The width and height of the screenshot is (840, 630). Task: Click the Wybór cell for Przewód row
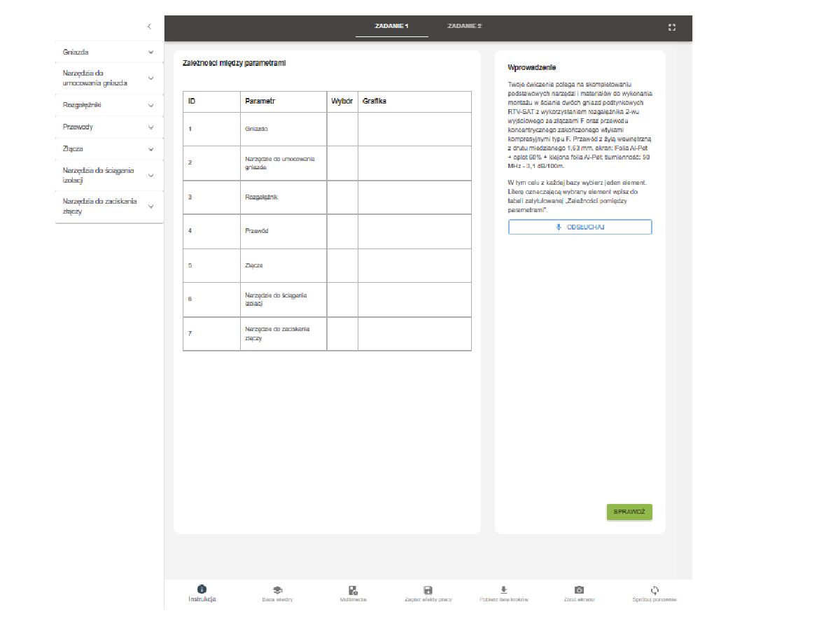tap(342, 231)
